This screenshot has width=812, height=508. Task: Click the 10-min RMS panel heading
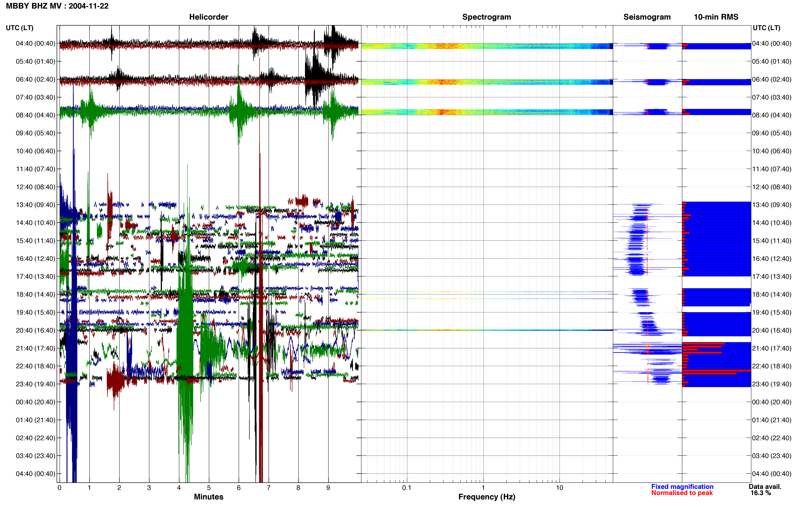[x=716, y=17]
